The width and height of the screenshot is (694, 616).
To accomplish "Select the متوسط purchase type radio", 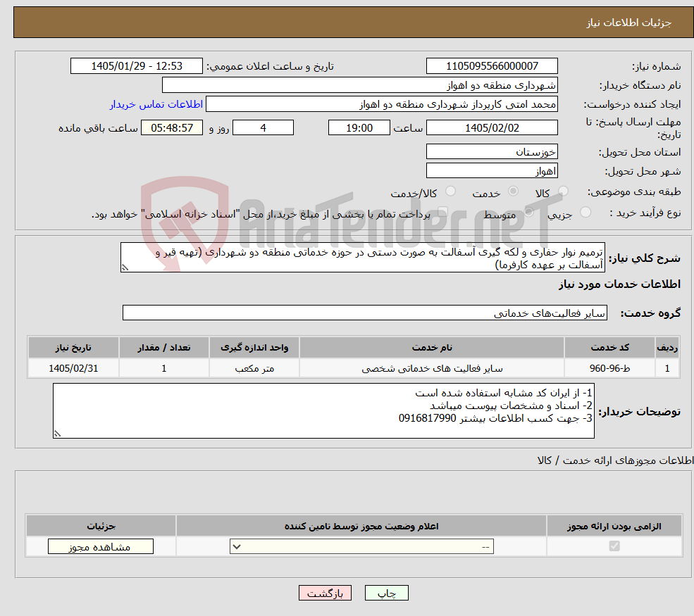I will click(x=529, y=212).
